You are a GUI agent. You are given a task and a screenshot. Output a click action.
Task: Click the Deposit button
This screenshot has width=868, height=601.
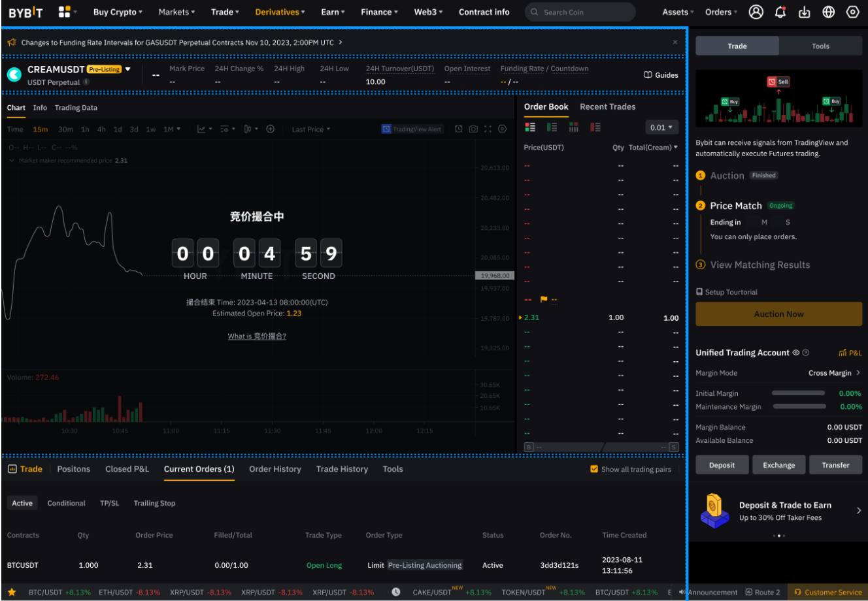pyautogui.click(x=722, y=465)
